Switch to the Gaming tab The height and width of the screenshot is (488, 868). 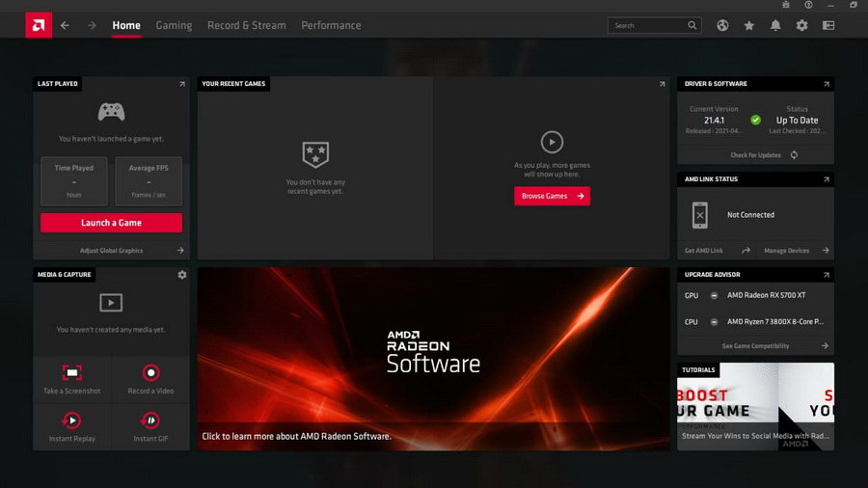[x=174, y=25]
